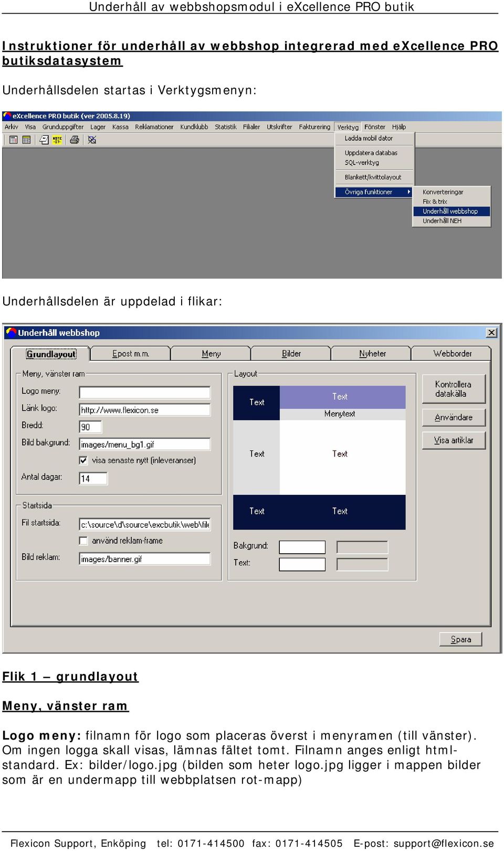Choose 'Underhåll webbshop' submenu entry
This screenshot has height=851, width=504.
(x=451, y=211)
